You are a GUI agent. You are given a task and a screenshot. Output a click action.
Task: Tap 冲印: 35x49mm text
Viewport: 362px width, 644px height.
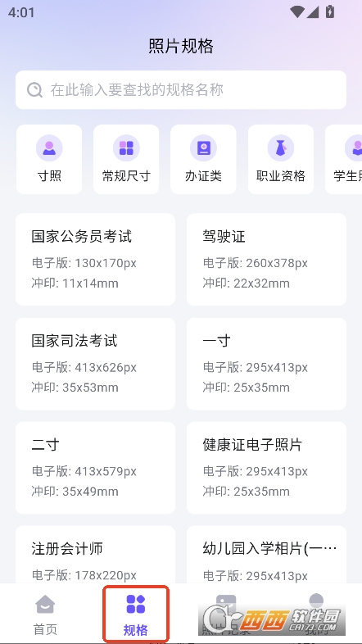click(x=75, y=492)
